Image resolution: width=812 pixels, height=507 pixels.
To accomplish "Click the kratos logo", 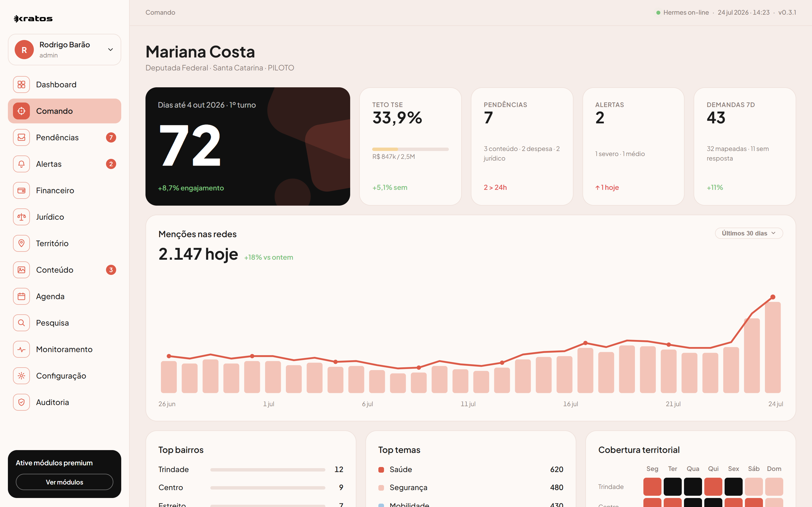I will (x=33, y=19).
